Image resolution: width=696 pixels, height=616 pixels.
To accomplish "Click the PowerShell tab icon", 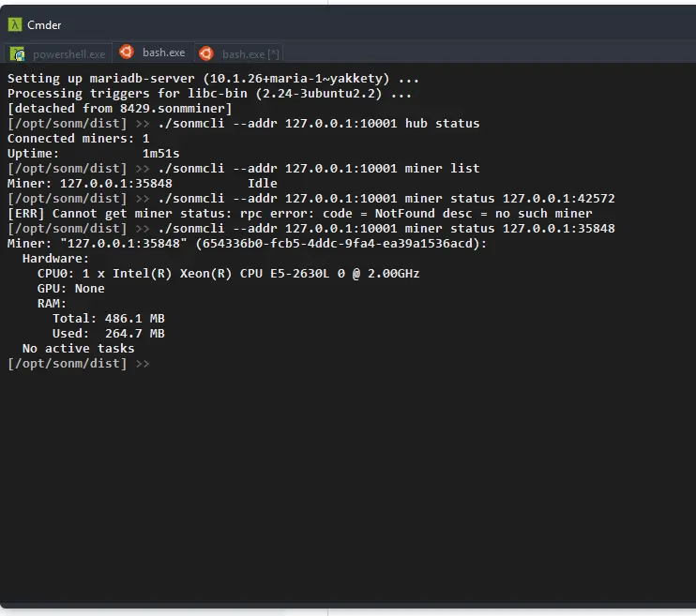I will click(x=18, y=54).
